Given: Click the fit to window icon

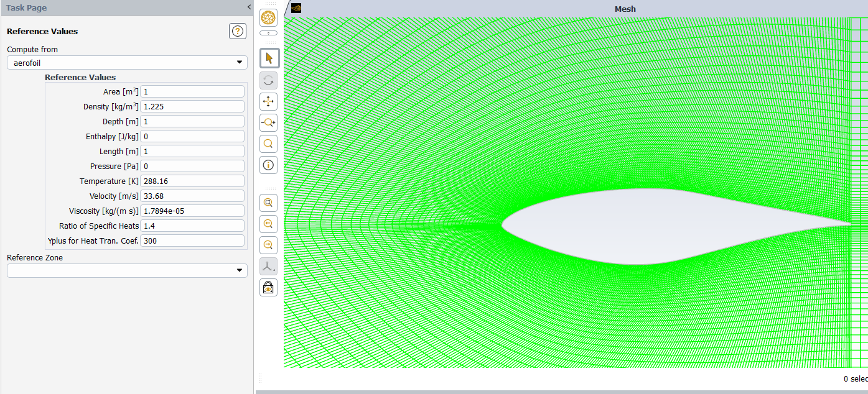Looking at the screenshot, I should tap(269, 203).
